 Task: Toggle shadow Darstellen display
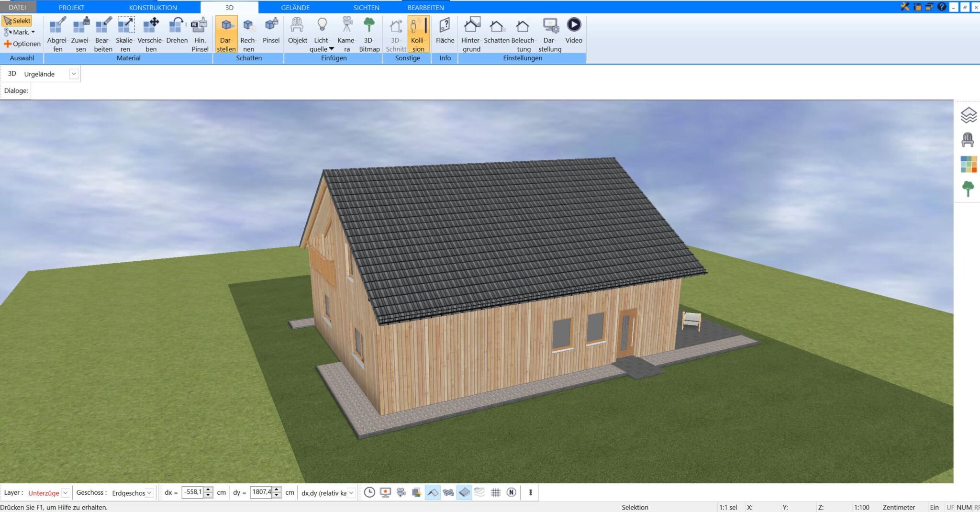pos(226,34)
